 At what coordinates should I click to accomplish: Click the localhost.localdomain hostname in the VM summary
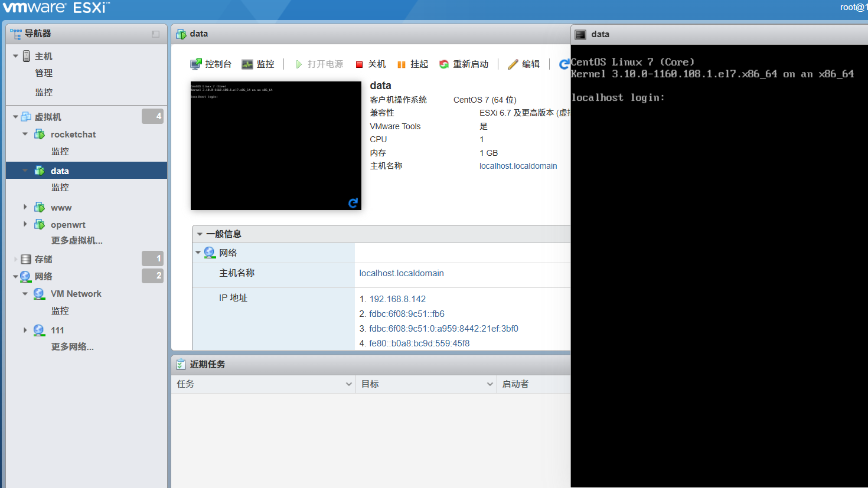pos(518,166)
